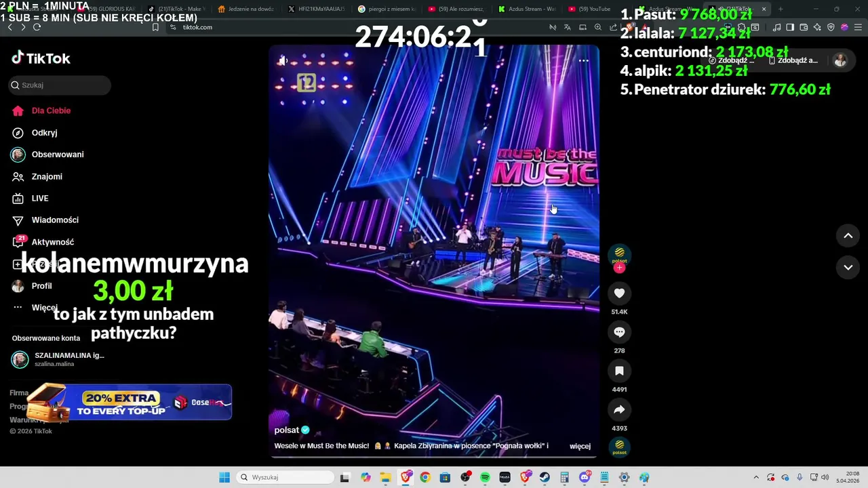Save the video with the bookmark icon
868x488 pixels.
[619, 371]
